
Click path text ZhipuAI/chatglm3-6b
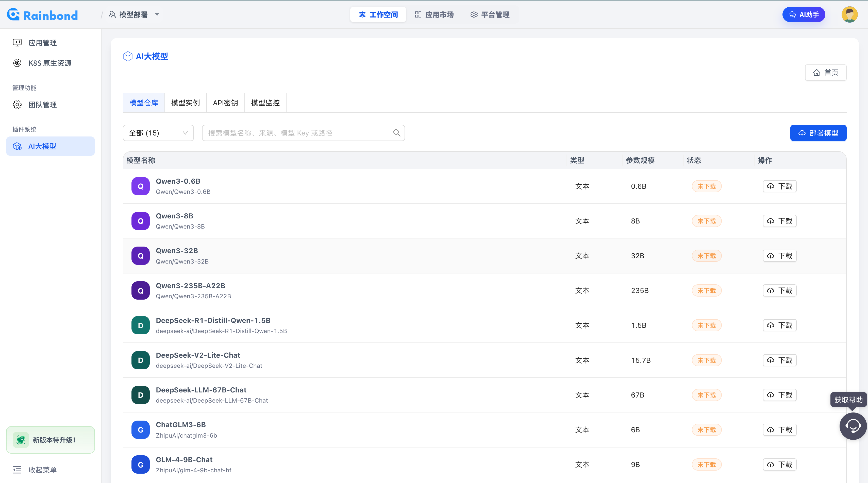(x=186, y=436)
